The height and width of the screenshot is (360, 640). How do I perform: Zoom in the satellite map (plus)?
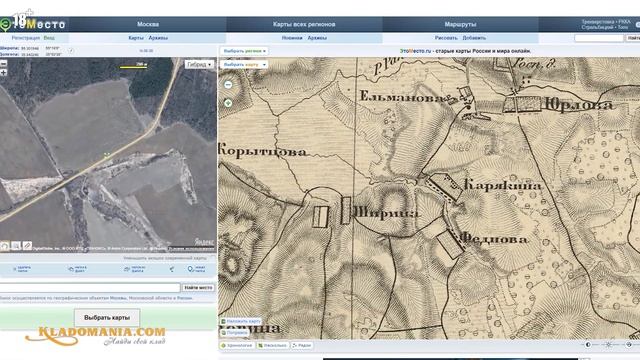coord(4,73)
